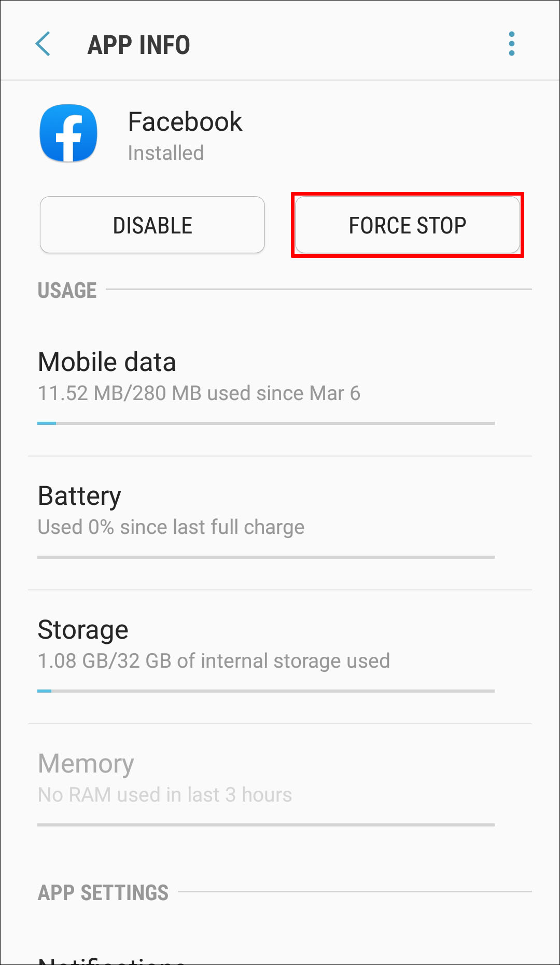Tap the APP INFO page title
Screen dimensions: 560x965
139,45
